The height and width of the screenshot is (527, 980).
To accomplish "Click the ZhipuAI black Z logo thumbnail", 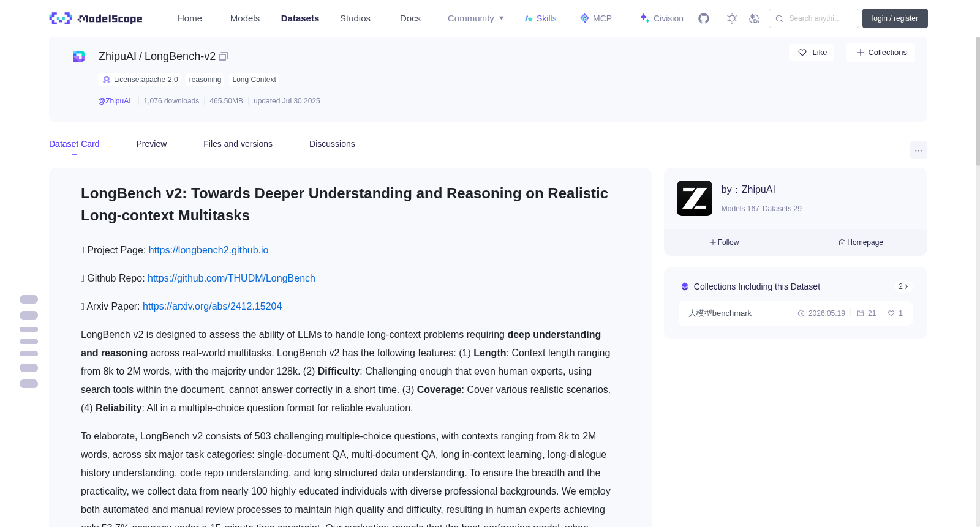I will 695,198.
